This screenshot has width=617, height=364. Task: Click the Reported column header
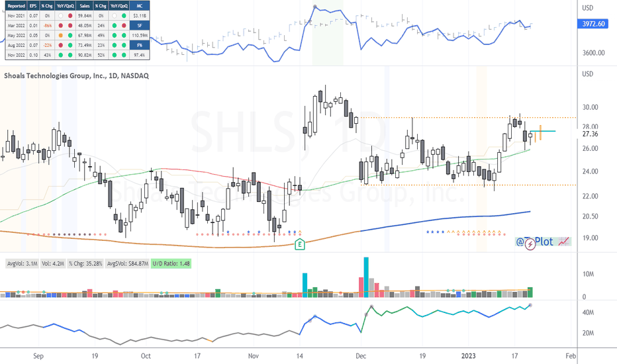tap(17, 6)
